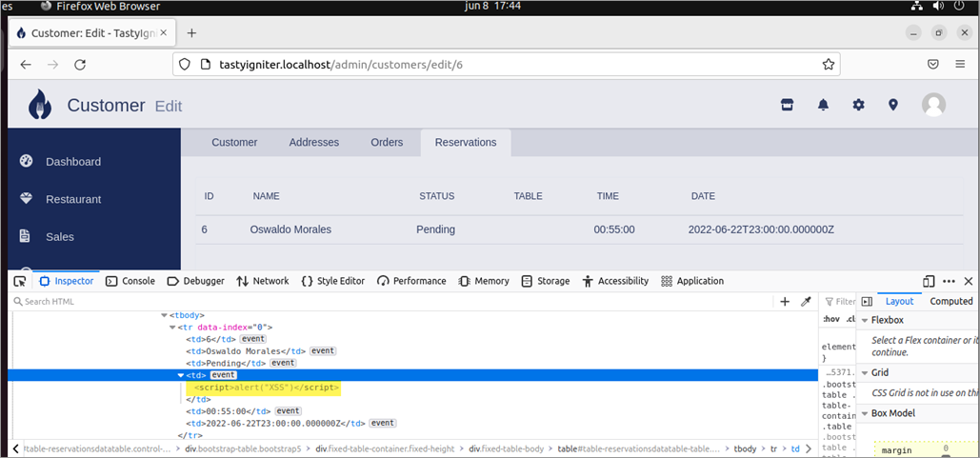Collapse the selected td node arrow

pyautogui.click(x=181, y=375)
